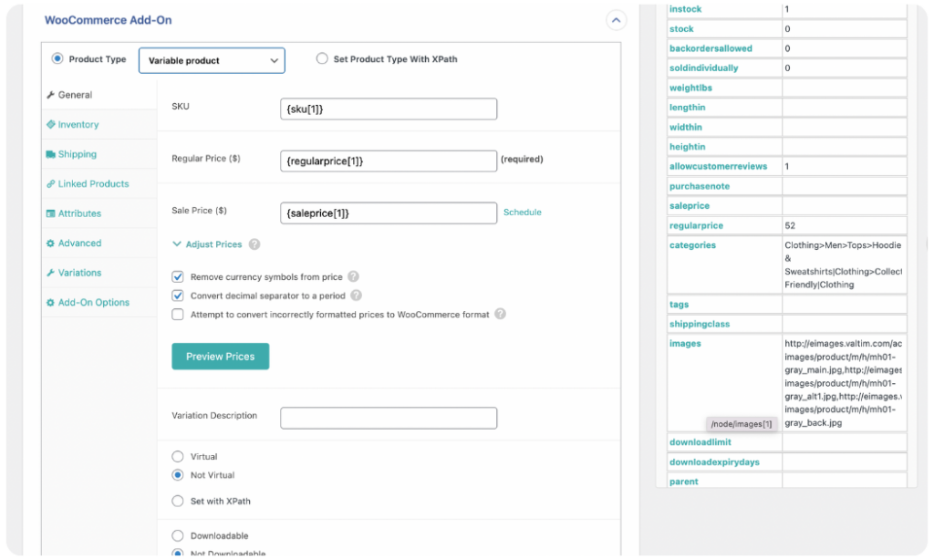Uncheck Remove currency symbols from price
This screenshot has width=934, height=560.
click(x=178, y=276)
